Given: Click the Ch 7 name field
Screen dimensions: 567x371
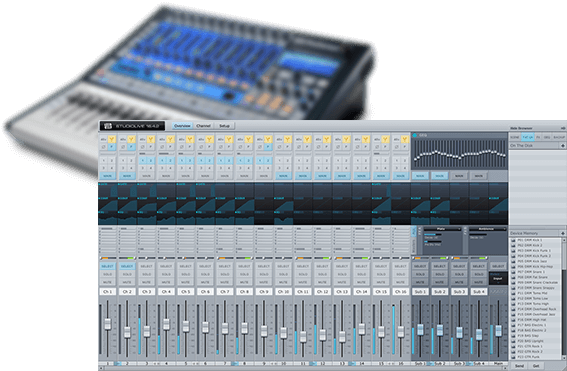Looking at the screenshot, I should 225,291.
